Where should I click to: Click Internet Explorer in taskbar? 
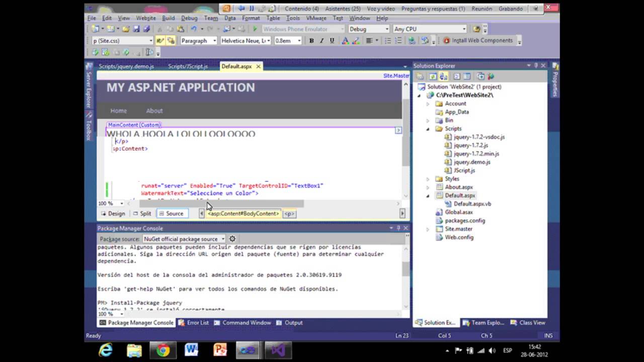pos(106,349)
